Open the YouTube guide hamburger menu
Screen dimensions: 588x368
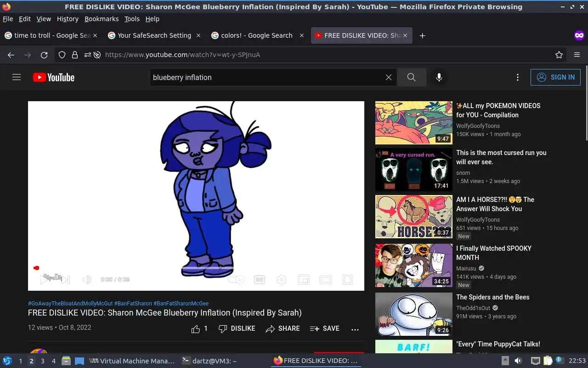(x=17, y=77)
